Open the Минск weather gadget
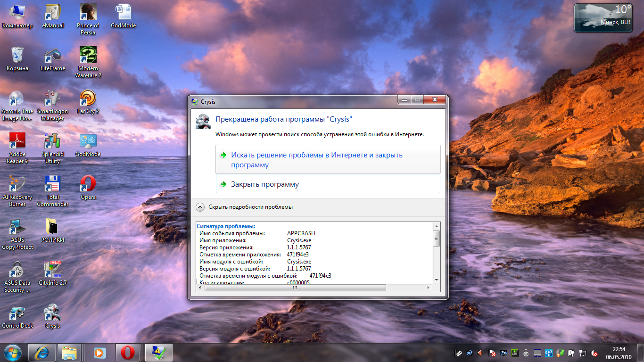Screen dimensions: 644x362 click(603, 18)
